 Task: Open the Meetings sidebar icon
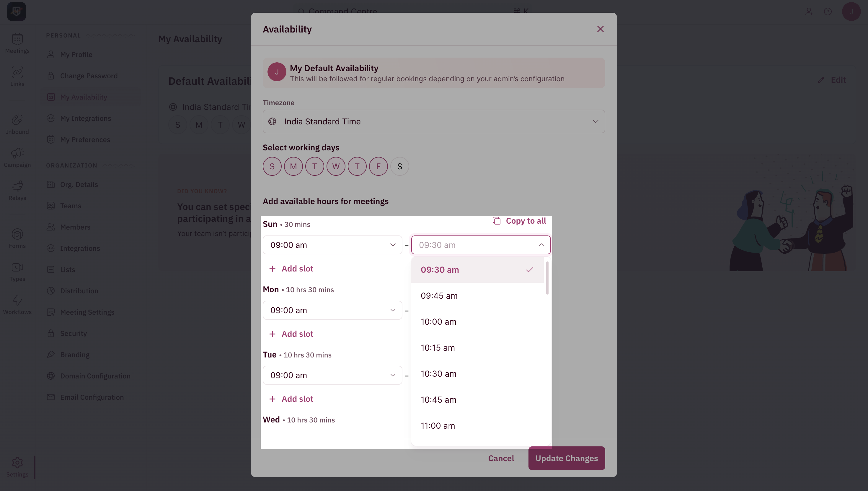coord(17,40)
